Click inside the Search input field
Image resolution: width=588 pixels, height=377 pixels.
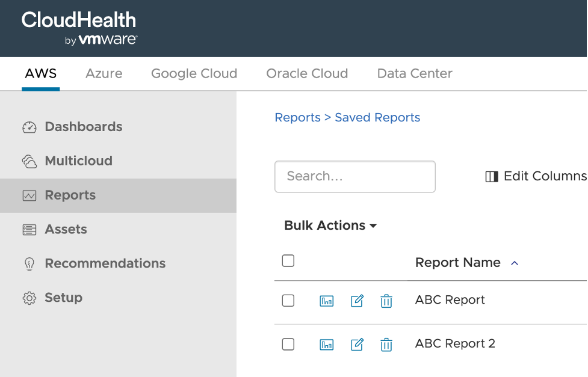pyautogui.click(x=354, y=176)
